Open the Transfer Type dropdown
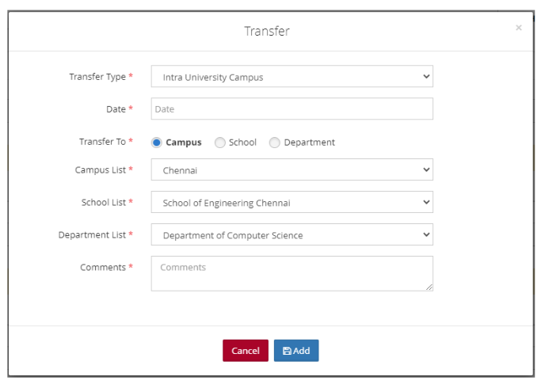Viewport: 545px width, 392px height. (292, 77)
